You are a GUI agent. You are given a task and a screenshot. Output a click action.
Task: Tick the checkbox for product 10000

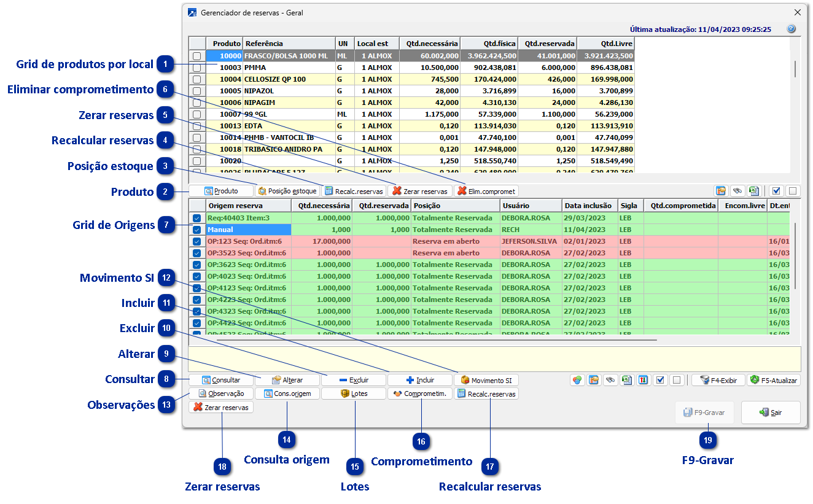click(x=197, y=56)
